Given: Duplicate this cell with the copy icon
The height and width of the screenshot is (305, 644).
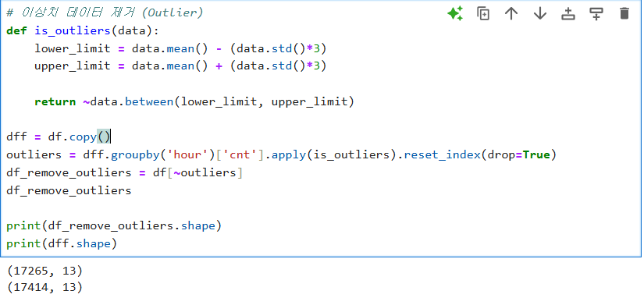Looking at the screenshot, I should 483,13.
